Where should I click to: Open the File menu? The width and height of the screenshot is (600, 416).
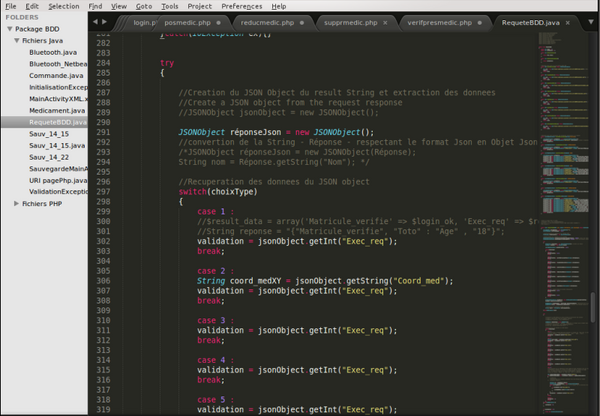tap(10, 6)
